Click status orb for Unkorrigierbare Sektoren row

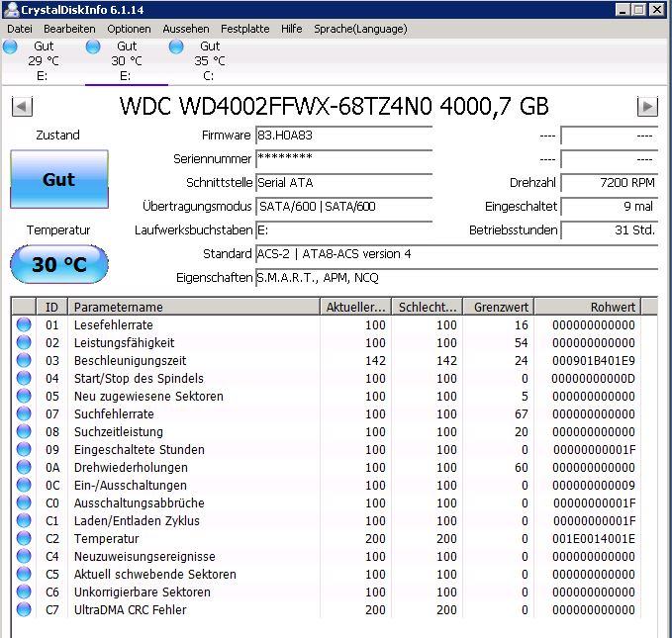coord(24,592)
